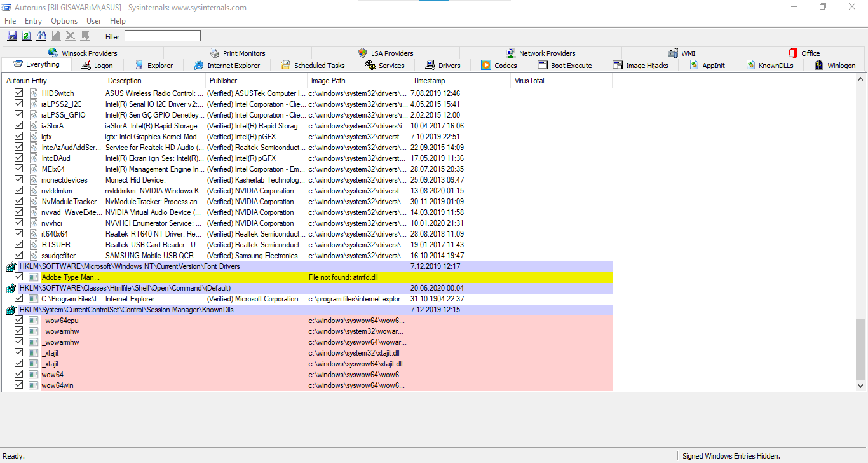The height and width of the screenshot is (463, 868).
Task: Open the Entry menu
Action: coord(33,21)
